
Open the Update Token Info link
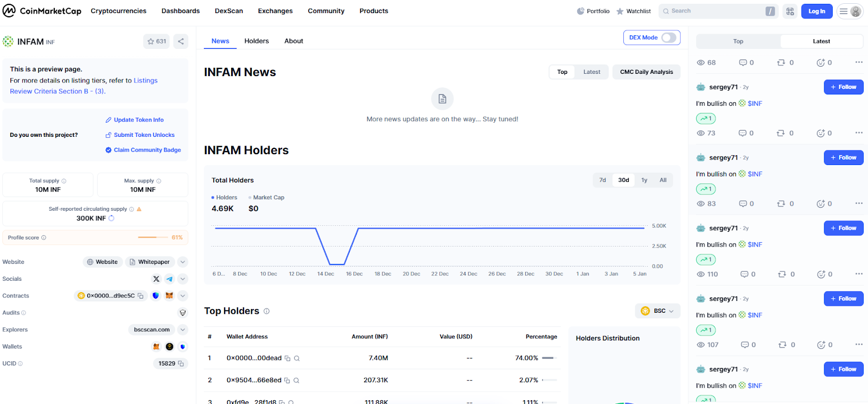coord(138,120)
